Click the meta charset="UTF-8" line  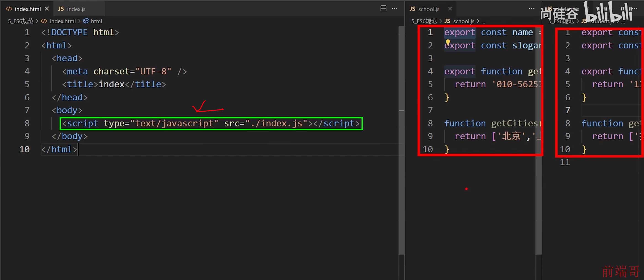[x=124, y=71]
